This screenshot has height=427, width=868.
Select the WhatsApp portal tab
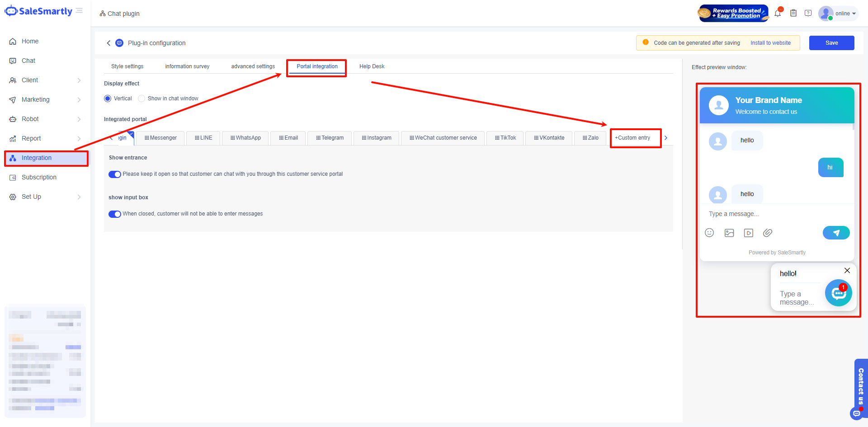(x=245, y=138)
